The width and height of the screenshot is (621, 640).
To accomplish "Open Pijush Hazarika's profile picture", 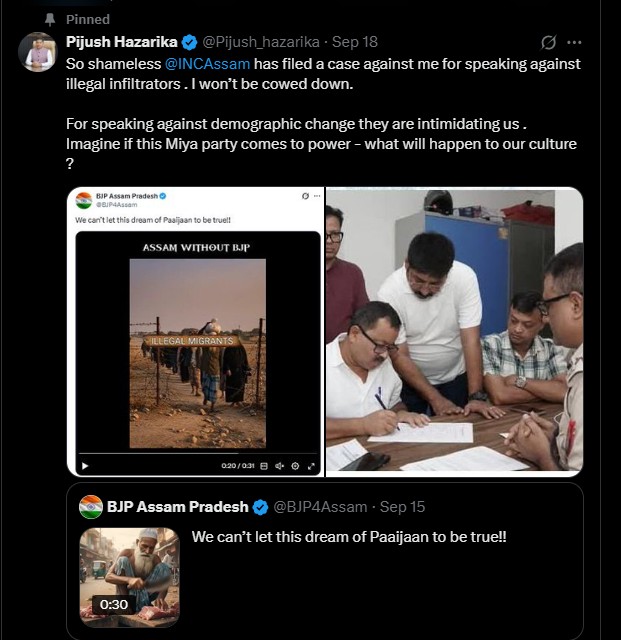I will [37, 51].
